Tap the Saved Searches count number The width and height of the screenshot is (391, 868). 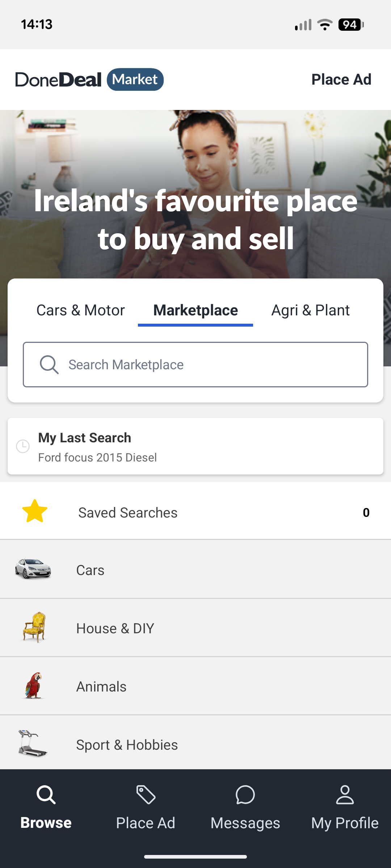pyautogui.click(x=366, y=512)
